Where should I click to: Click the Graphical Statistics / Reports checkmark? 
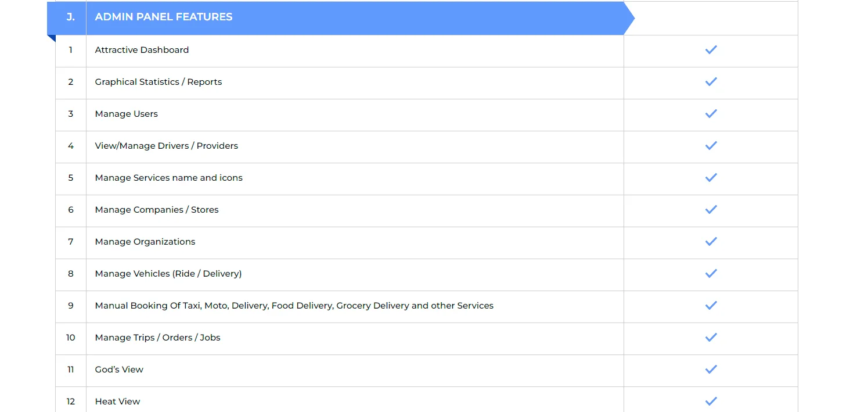coord(711,82)
